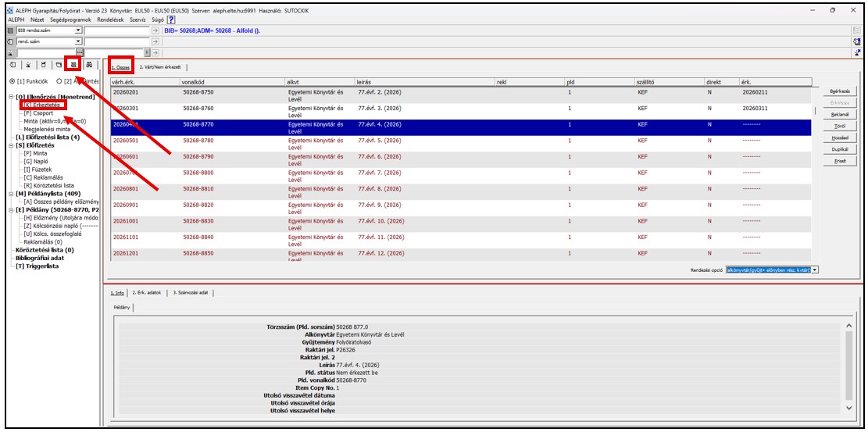Switch to the 2. Várt/Nem érkezett tab
The height and width of the screenshot is (432, 868).
pyautogui.click(x=160, y=67)
